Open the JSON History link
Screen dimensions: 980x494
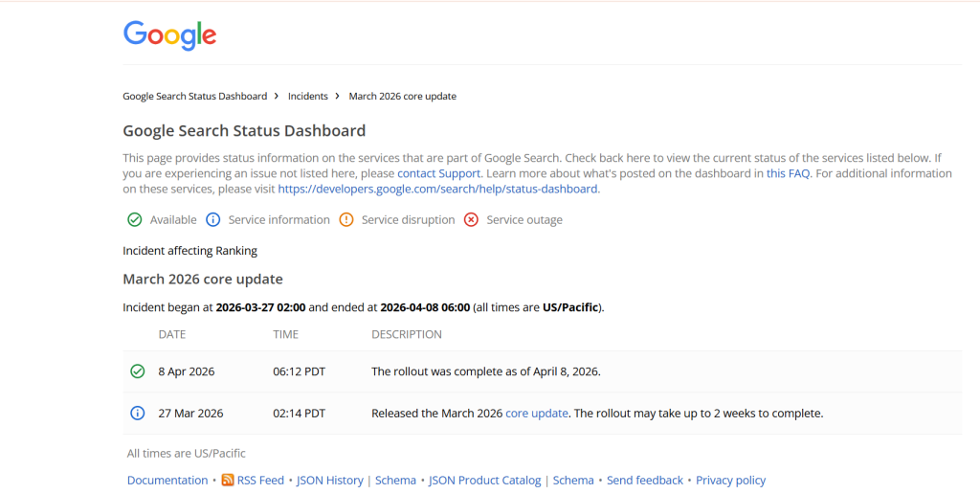(x=330, y=481)
